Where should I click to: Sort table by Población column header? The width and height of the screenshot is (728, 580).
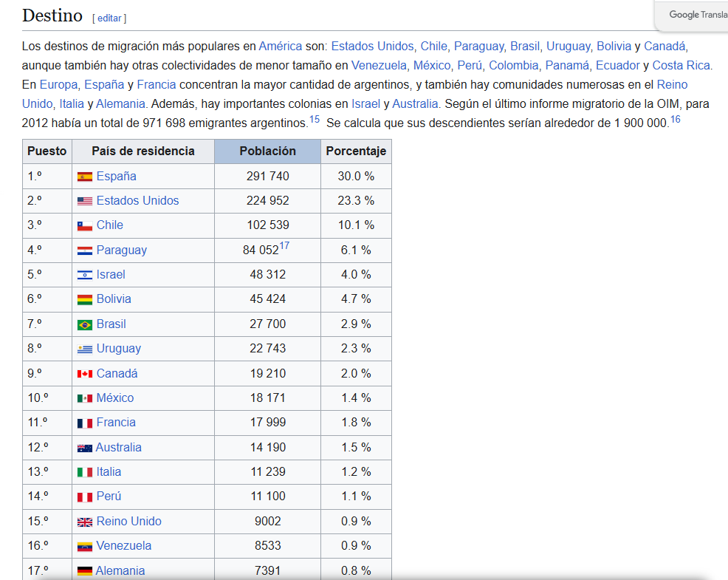click(267, 151)
